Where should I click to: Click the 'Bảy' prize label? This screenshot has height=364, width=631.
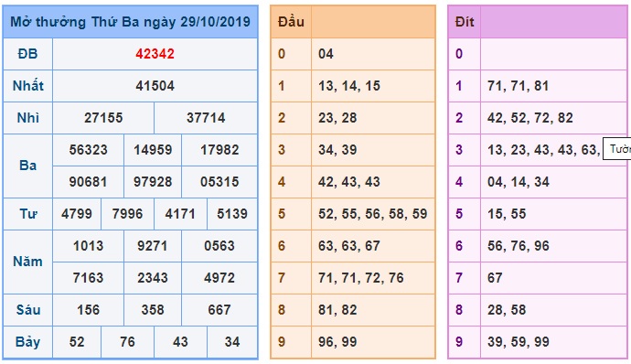pos(27,342)
